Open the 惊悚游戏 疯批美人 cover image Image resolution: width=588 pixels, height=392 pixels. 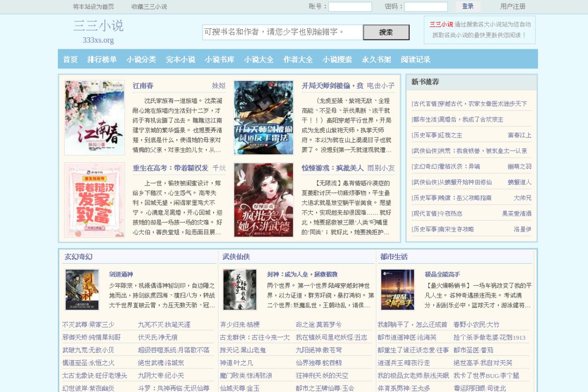click(264, 200)
